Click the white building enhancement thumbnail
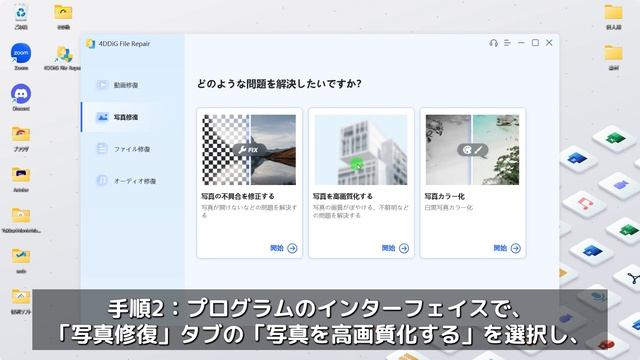 [361, 150]
